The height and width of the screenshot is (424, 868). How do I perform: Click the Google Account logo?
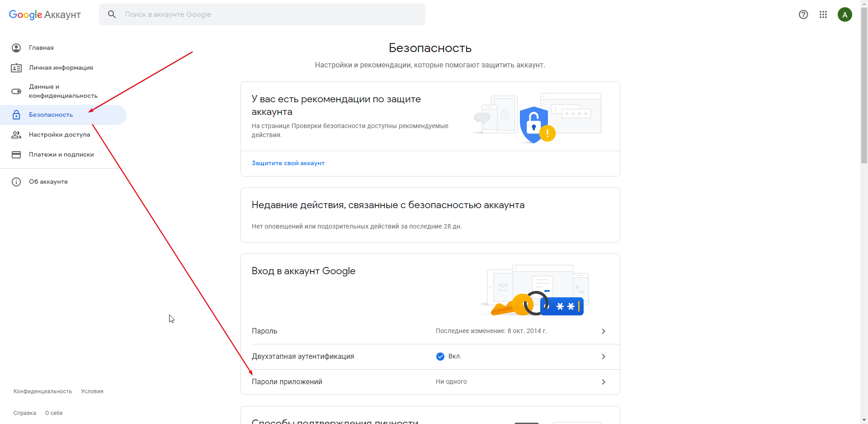(45, 14)
